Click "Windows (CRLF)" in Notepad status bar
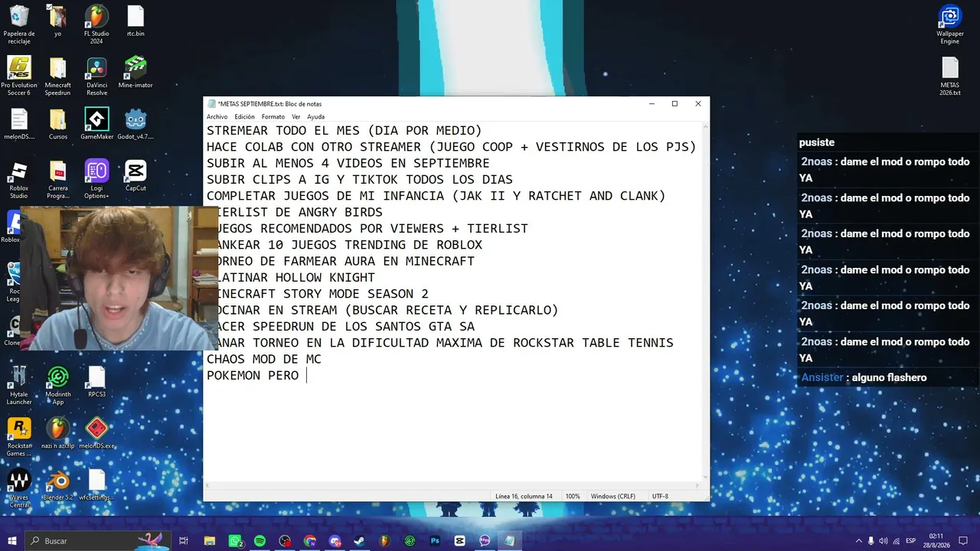This screenshot has width=980, height=551. 613,497
